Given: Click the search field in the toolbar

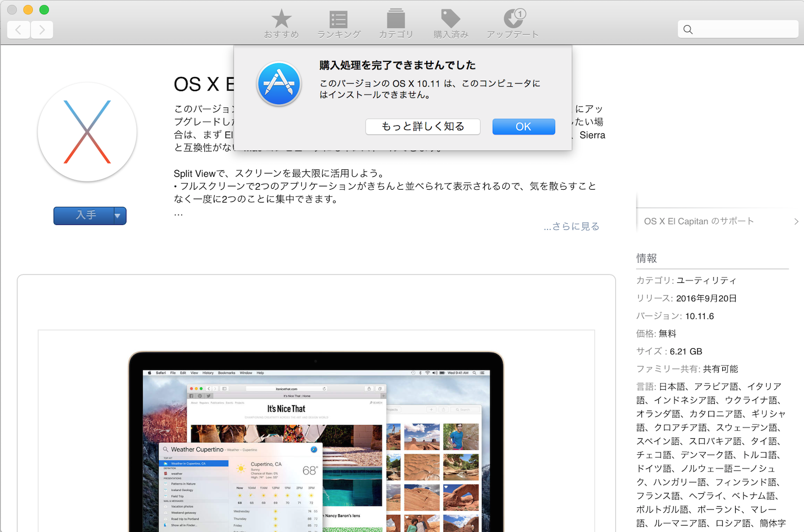Looking at the screenshot, I should click(x=738, y=29).
